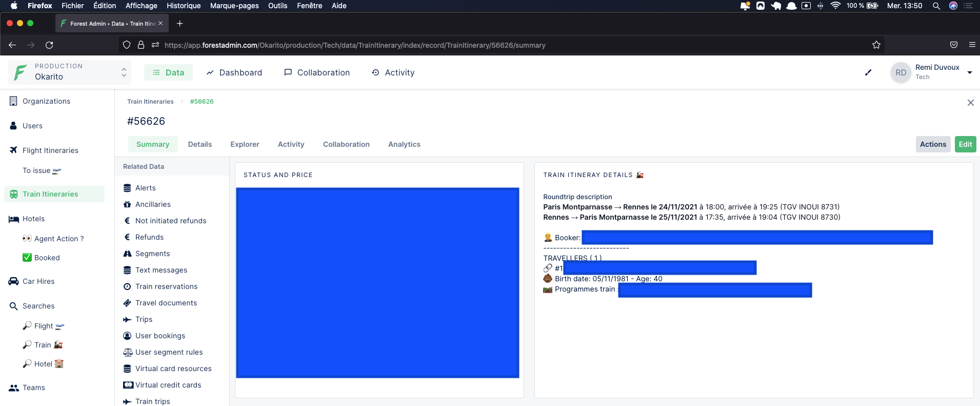
Task: Click the Segments road icon
Action: (127, 254)
